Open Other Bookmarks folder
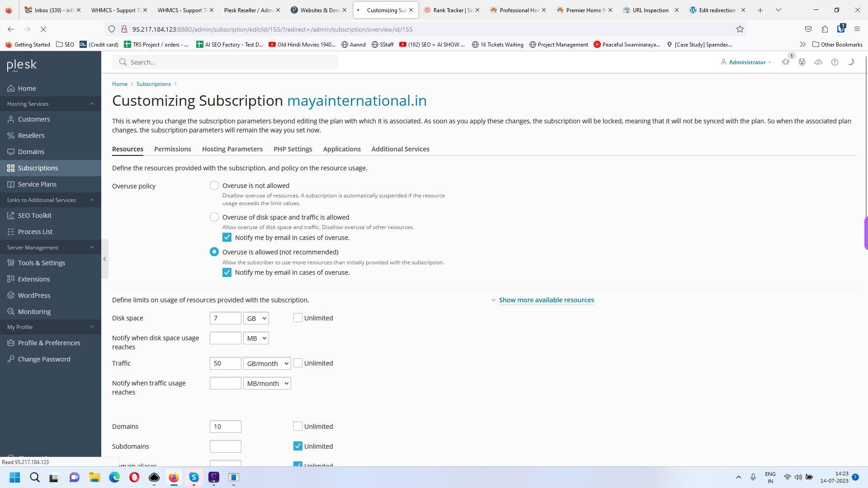Screen dimensions: 868x488 837,45
